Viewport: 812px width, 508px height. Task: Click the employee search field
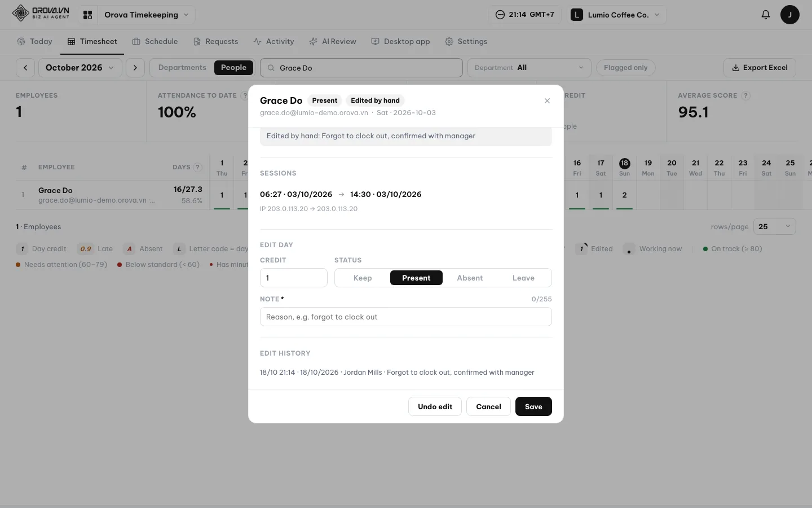pos(361,68)
